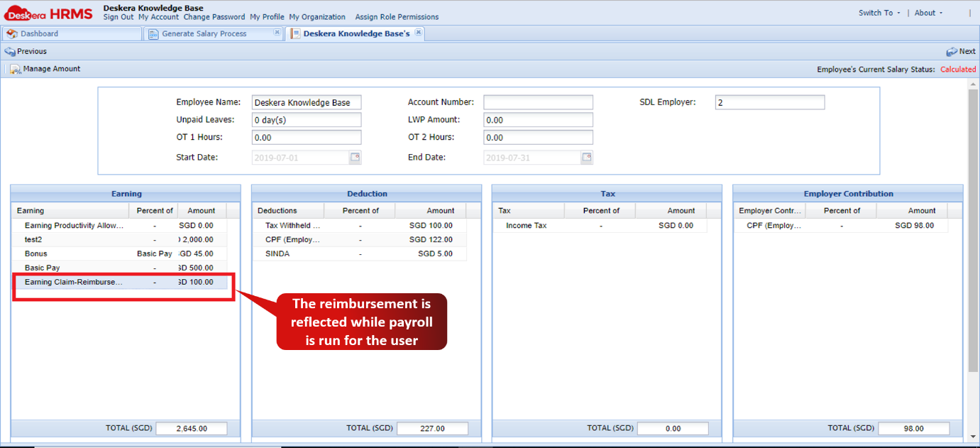Open the Change Password page
Viewport: 980px width, 448px height.
[x=214, y=16]
